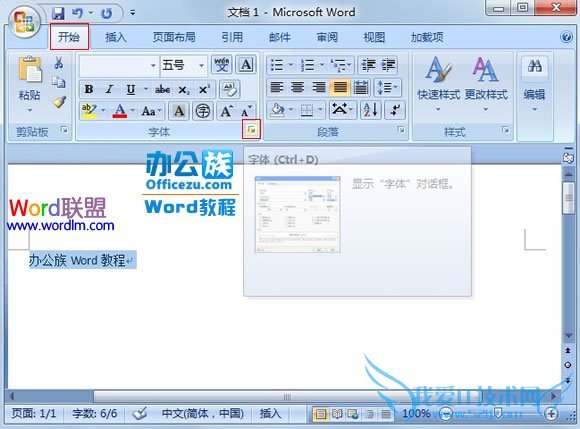Click the zoom in plus button
This screenshot has width=580, height=429.
pos(551,413)
